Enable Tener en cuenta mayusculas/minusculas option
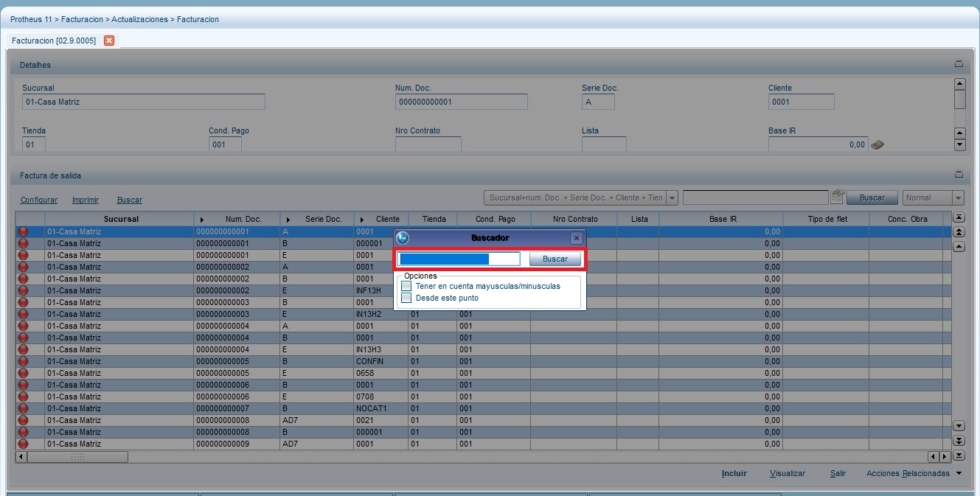This screenshot has height=496, width=980. [406, 286]
